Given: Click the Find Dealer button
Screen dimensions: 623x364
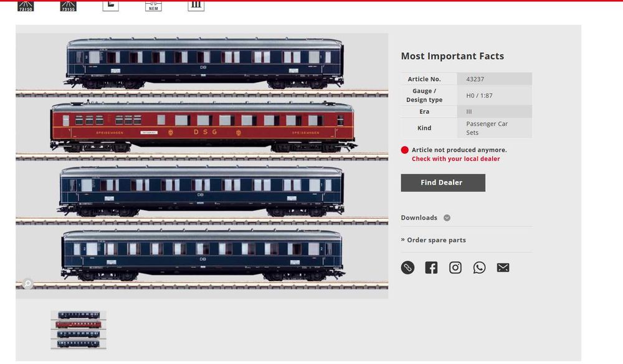Looking at the screenshot, I should pyautogui.click(x=443, y=182).
